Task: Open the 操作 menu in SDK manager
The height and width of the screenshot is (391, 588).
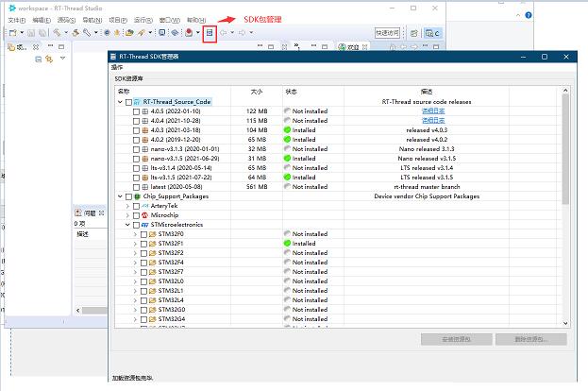Action: [117, 67]
